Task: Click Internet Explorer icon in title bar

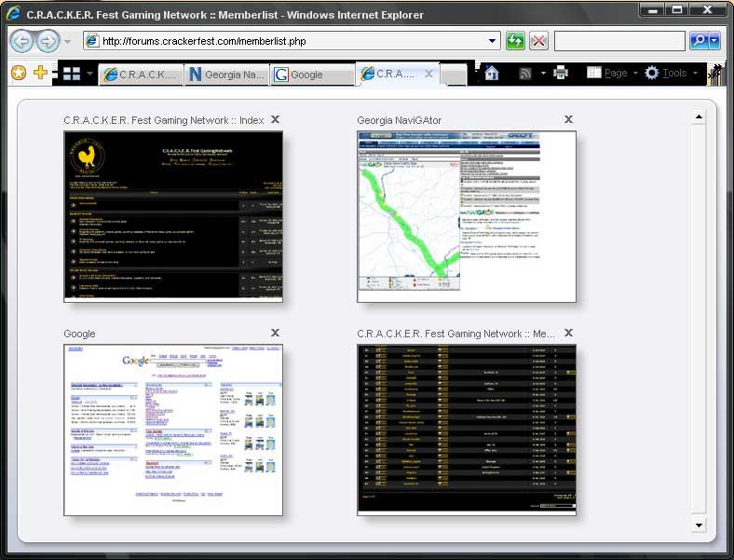Action: (14, 13)
